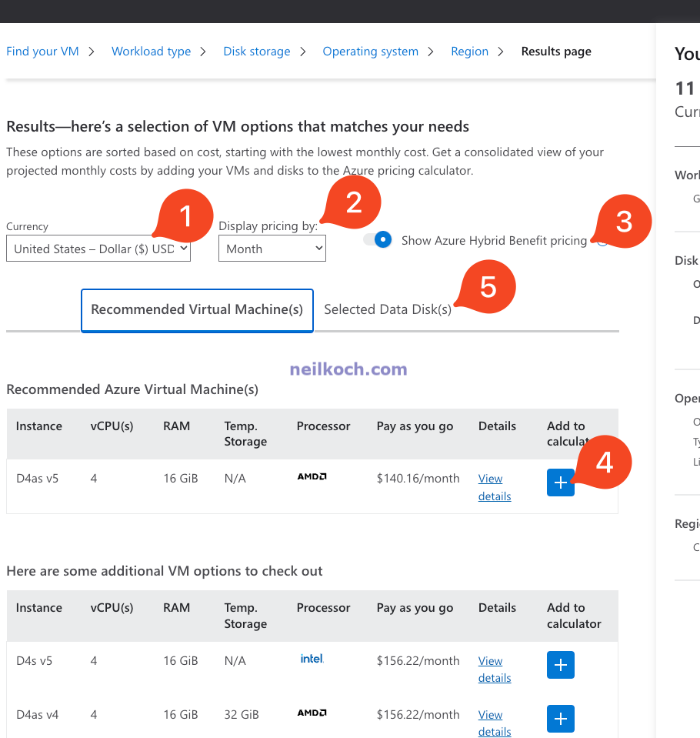Click the 16 GiB RAM value for D4as v4
The width and height of the screenshot is (700, 738).
tap(181, 714)
